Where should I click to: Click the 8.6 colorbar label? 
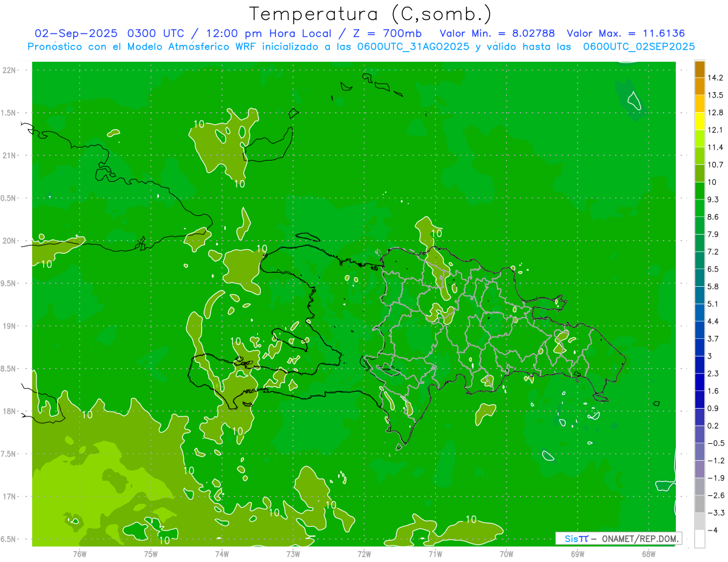click(x=714, y=217)
